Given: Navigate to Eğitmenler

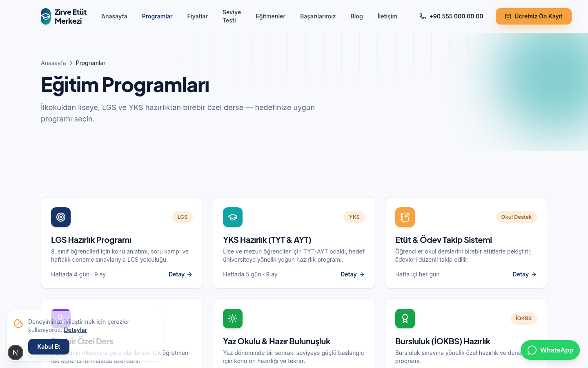Looking at the screenshot, I should coord(270,16).
